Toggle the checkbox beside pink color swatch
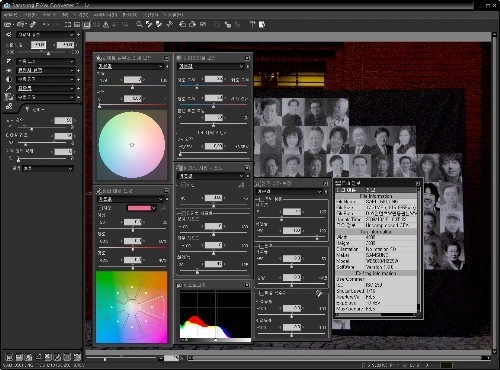The width and height of the screenshot is (500, 370). (100, 208)
